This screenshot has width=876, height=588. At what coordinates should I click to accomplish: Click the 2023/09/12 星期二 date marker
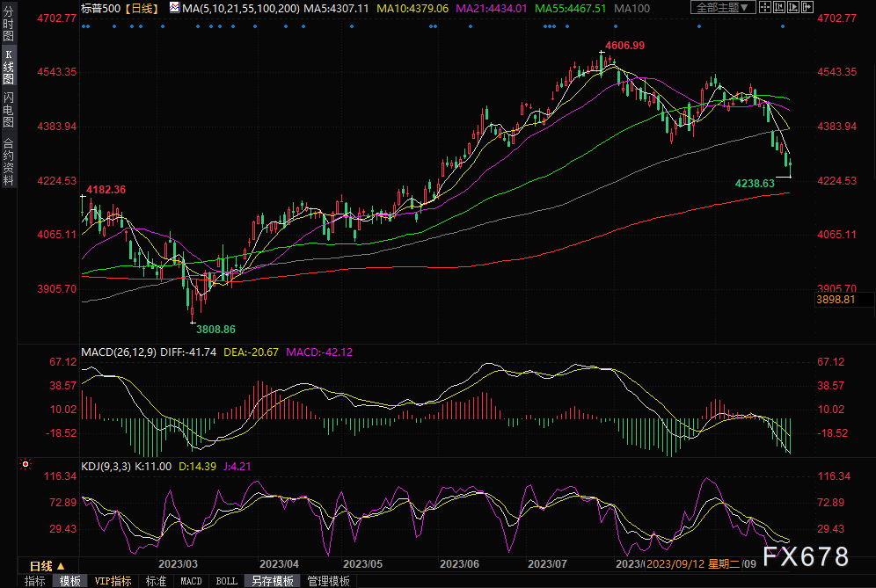(x=693, y=564)
